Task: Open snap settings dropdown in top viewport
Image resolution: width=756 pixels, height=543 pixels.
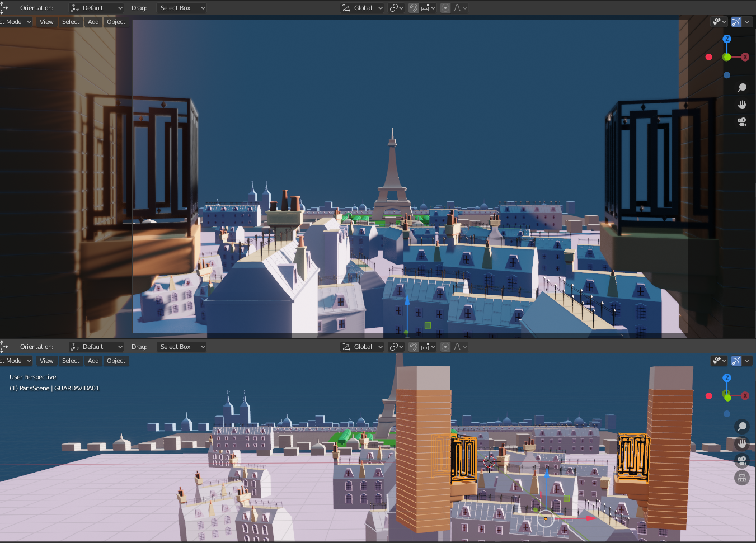Action: 428,8
